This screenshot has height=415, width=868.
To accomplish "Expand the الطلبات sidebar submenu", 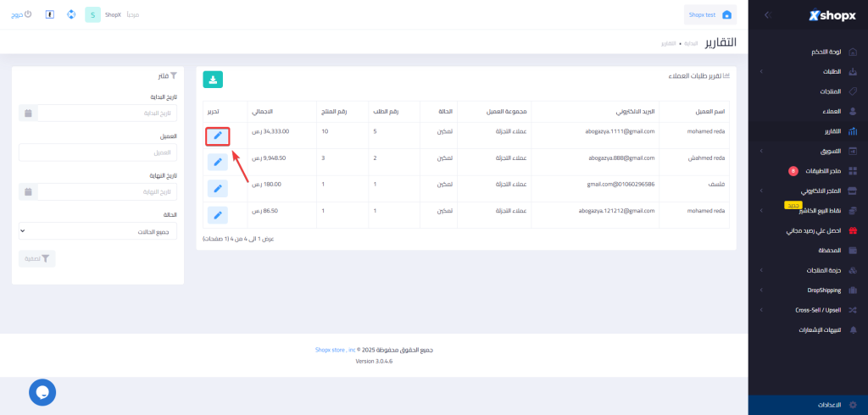I will tap(761, 72).
